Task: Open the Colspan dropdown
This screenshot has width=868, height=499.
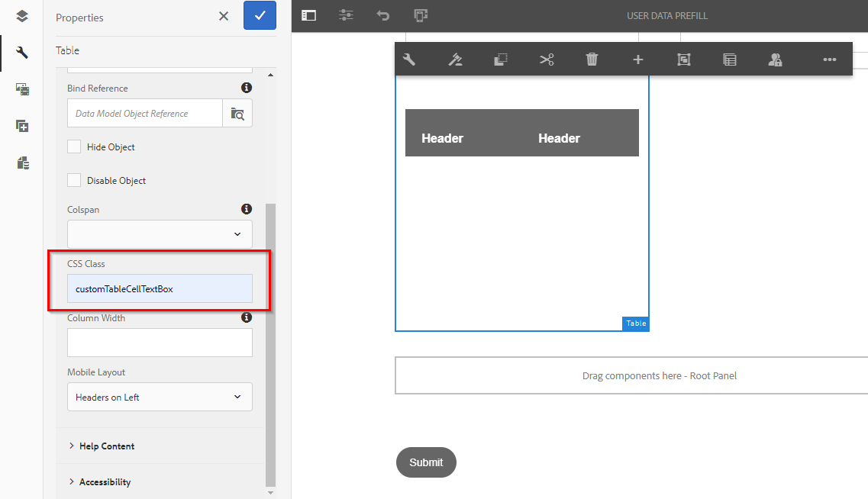Action: (x=160, y=233)
